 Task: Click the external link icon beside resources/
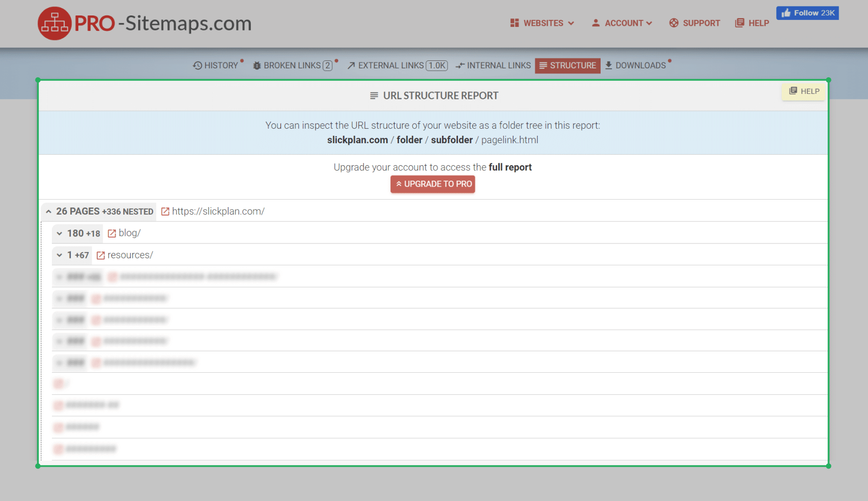(101, 255)
